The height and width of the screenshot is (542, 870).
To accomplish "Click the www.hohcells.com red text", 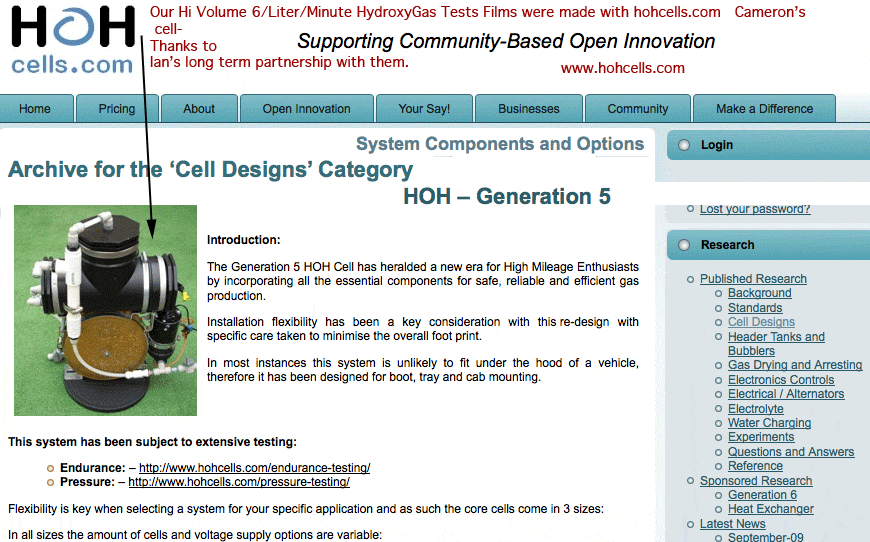I will click(623, 68).
